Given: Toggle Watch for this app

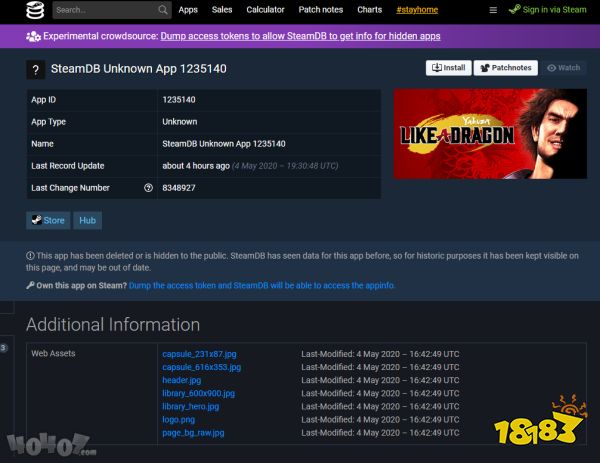Looking at the screenshot, I should click(x=563, y=68).
